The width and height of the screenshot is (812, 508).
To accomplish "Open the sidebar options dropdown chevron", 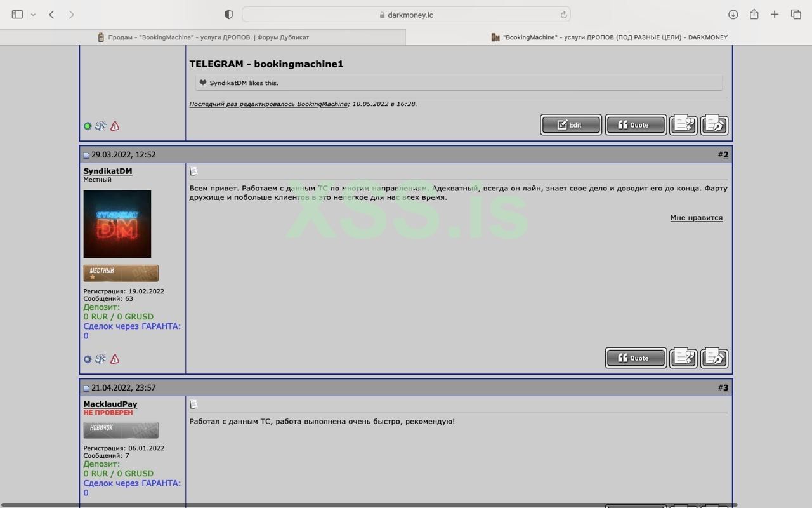I will (x=33, y=15).
